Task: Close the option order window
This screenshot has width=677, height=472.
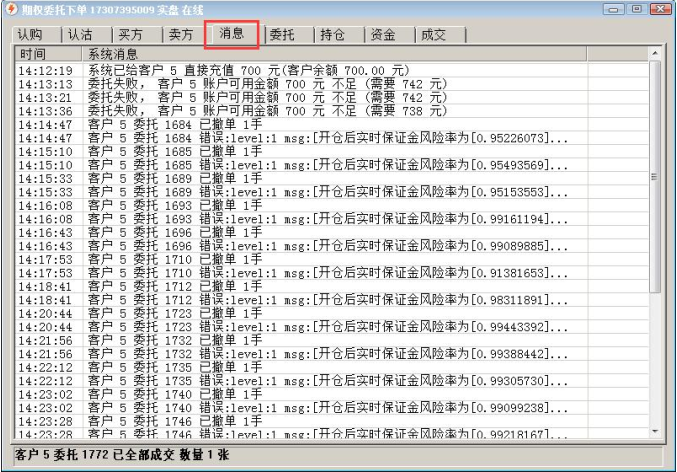Action: [x=659, y=9]
